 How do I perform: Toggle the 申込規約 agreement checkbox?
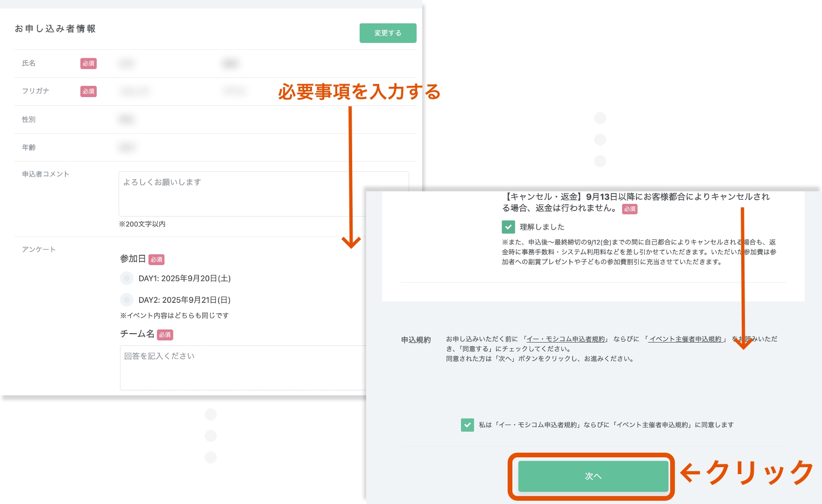coord(467,425)
